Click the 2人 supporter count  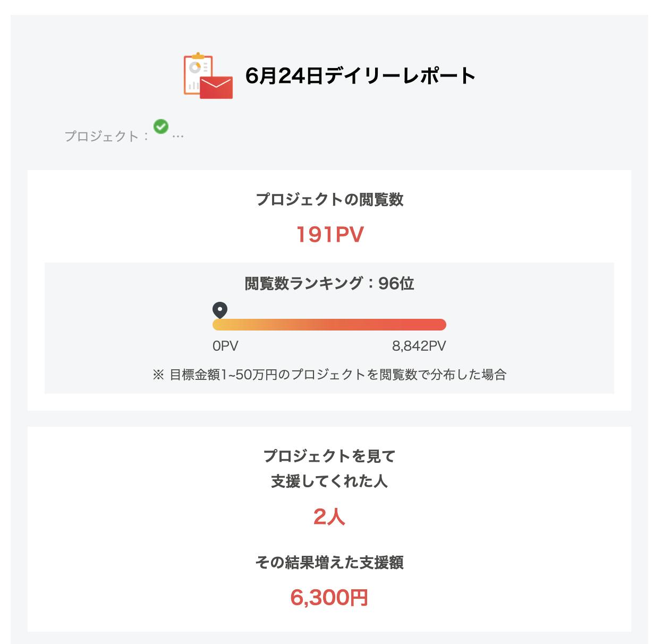pos(329,516)
